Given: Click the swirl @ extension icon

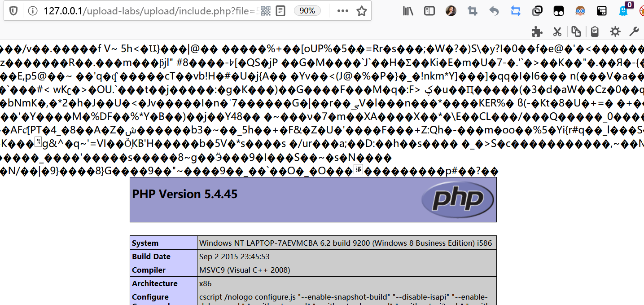Looking at the screenshot, I should coord(537,11).
